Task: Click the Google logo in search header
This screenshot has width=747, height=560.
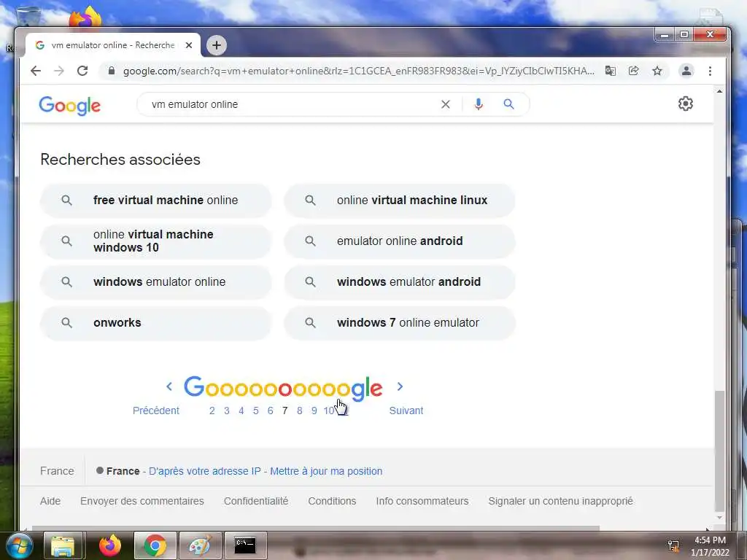Action: [x=70, y=105]
